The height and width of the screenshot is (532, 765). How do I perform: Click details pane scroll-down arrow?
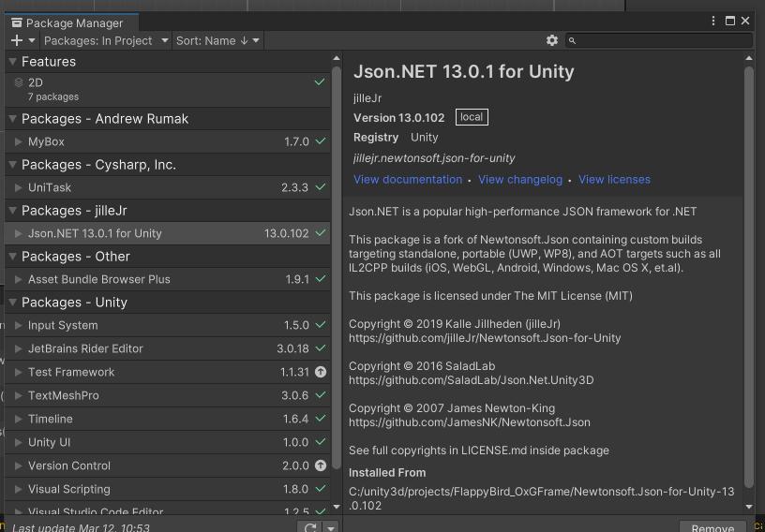[x=749, y=507]
